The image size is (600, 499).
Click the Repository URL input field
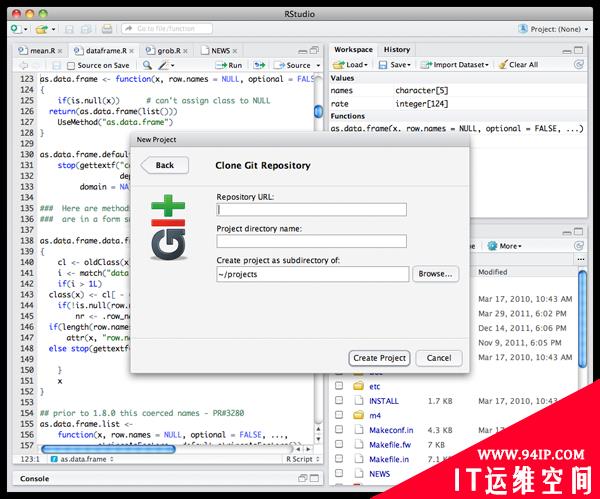311,210
